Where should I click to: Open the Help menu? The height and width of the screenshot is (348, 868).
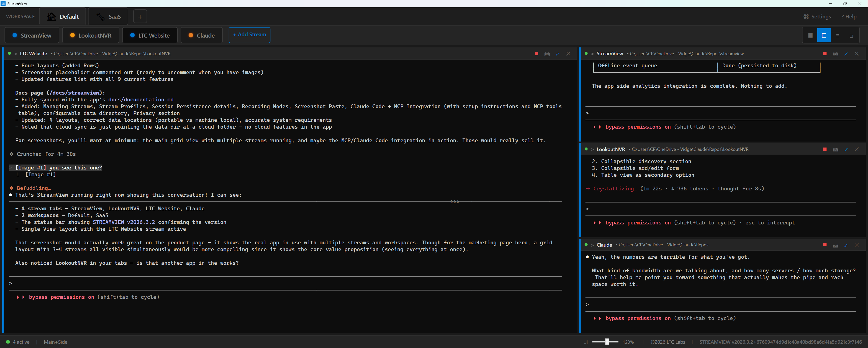coord(849,16)
